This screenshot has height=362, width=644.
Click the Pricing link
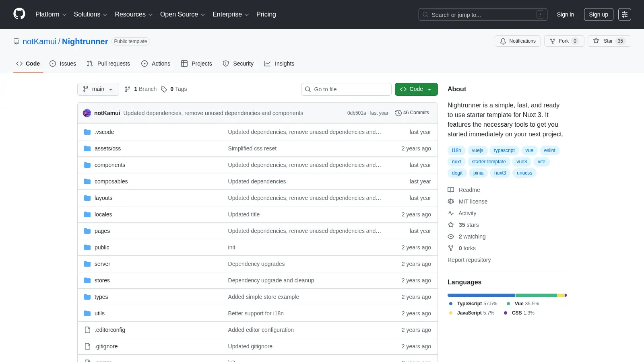(266, 14)
